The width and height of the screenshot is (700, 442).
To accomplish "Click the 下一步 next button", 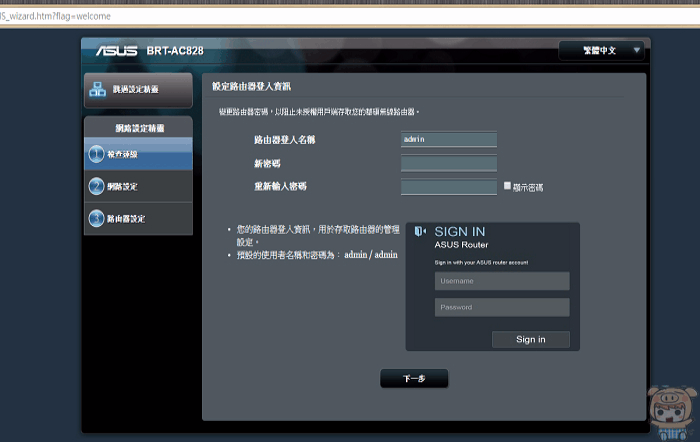I will (414, 379).
